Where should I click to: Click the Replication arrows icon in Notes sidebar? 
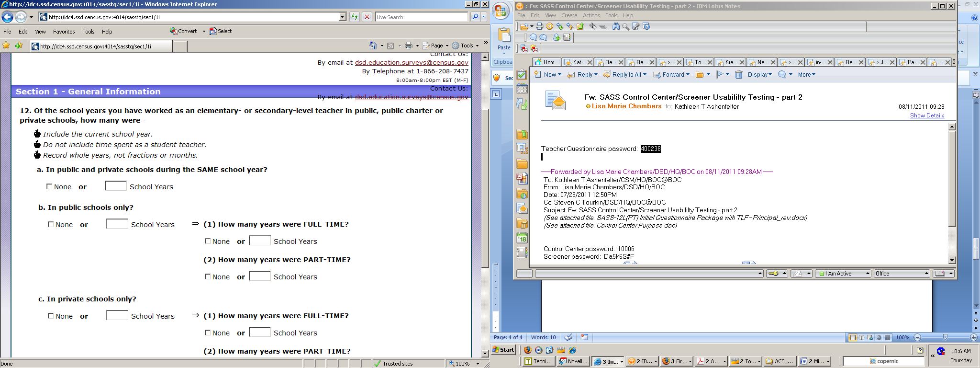[x=522, y=103]
